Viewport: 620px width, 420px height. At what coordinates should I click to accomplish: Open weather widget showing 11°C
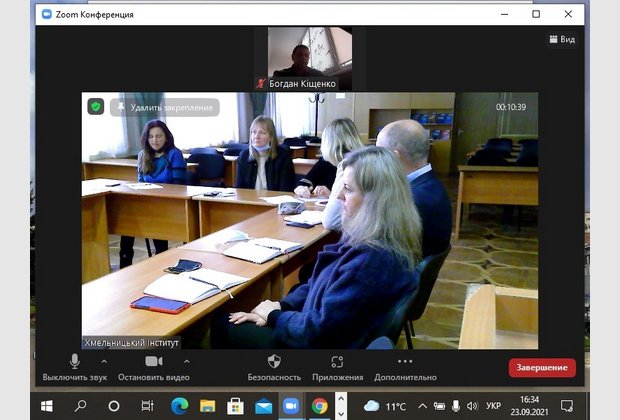385,406
